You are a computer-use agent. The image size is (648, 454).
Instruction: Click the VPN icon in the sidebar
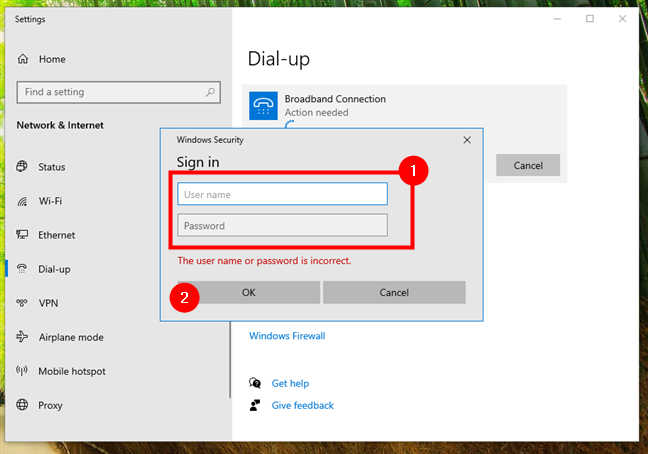point(22,303)
